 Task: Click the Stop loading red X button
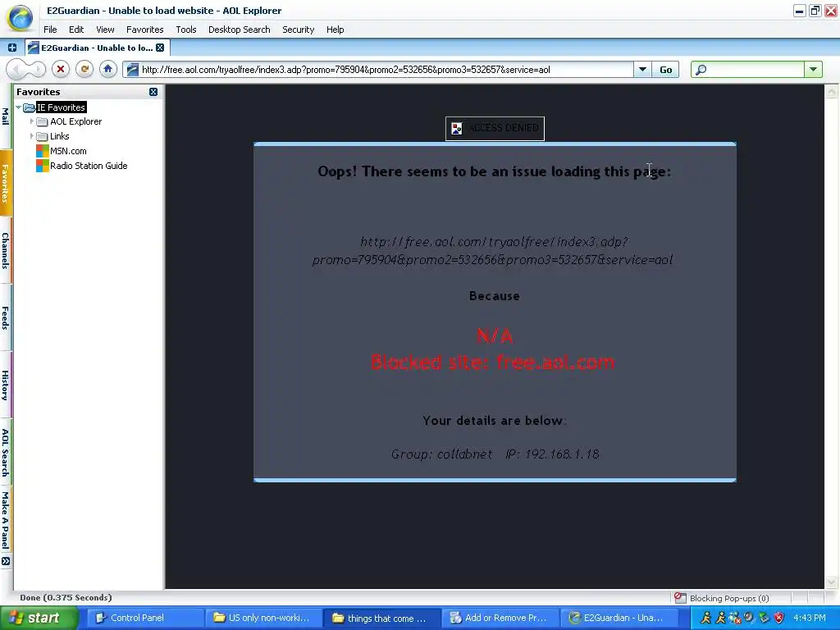click(x=61, y=69)
